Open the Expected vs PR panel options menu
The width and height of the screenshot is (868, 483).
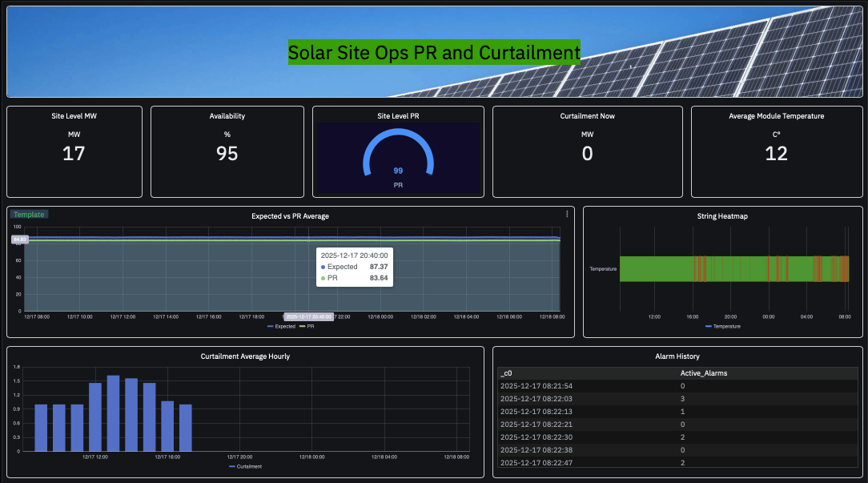click(x=567, y=214)
